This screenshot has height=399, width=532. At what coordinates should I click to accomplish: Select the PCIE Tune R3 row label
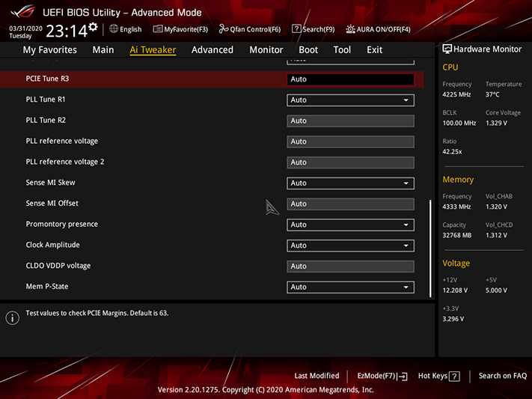pyautogui.click(x=47, y=79)
